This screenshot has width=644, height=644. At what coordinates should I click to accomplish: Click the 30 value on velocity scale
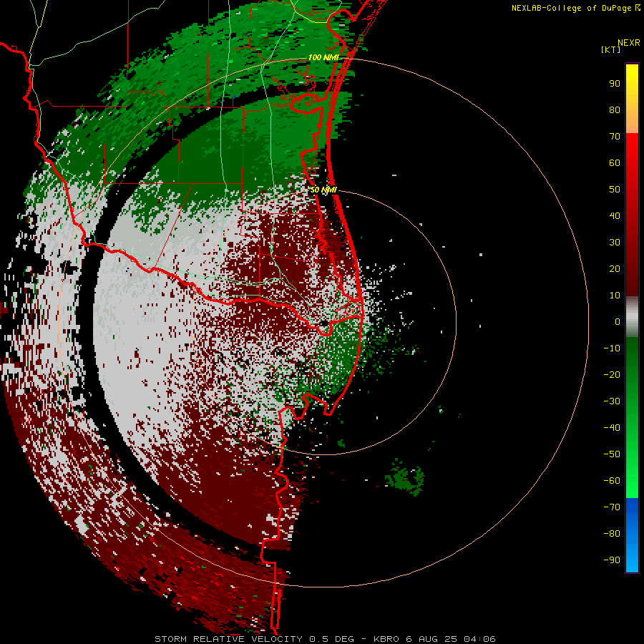point(615,243)
